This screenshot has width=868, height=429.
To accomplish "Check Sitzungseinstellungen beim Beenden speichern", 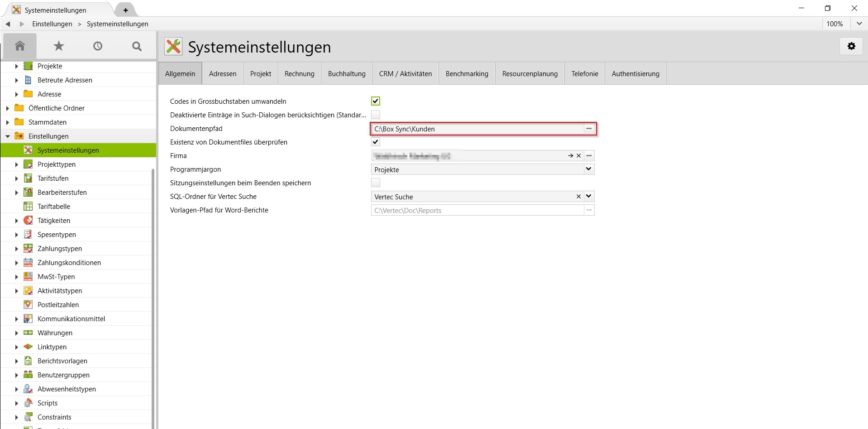I will pos(375,183).
